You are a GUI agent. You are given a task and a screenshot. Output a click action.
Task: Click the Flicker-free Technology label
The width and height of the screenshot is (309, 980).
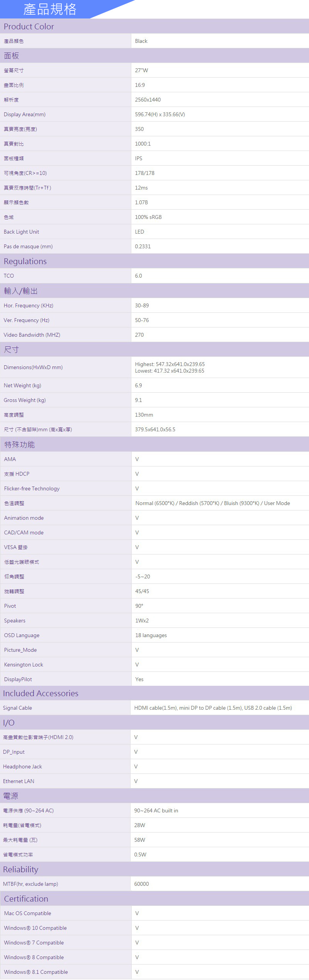tap(32, 488)
